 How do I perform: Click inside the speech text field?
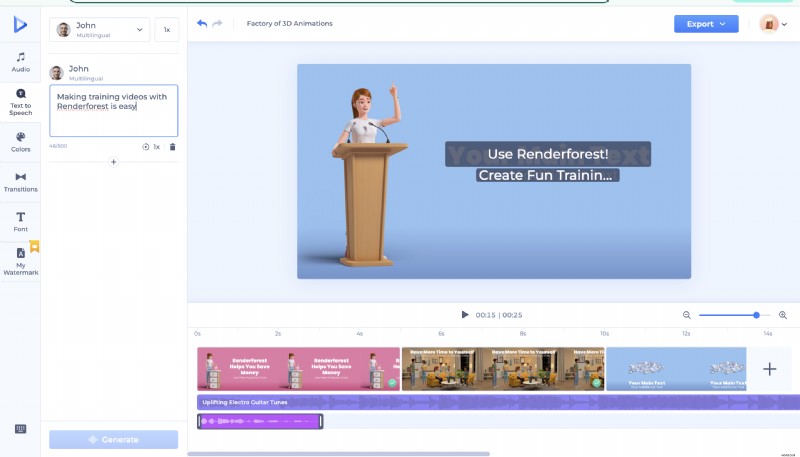pos(114,111)
